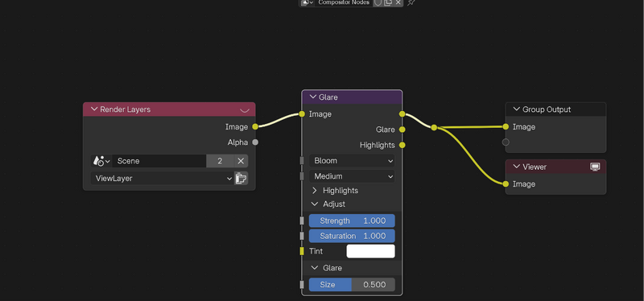Collapse the Viewer node
Viewport: 644px width, 301px height.
517,167
